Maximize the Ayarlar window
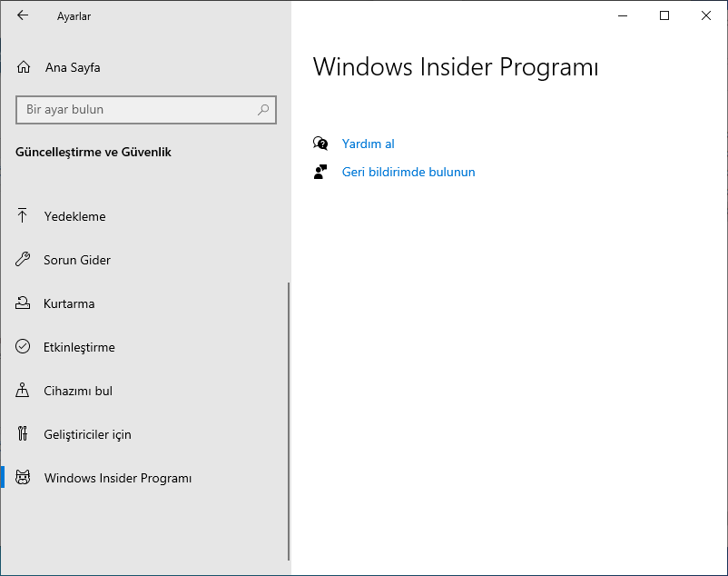The height and width of the screenshot is (576, 728). click(664, 15)
